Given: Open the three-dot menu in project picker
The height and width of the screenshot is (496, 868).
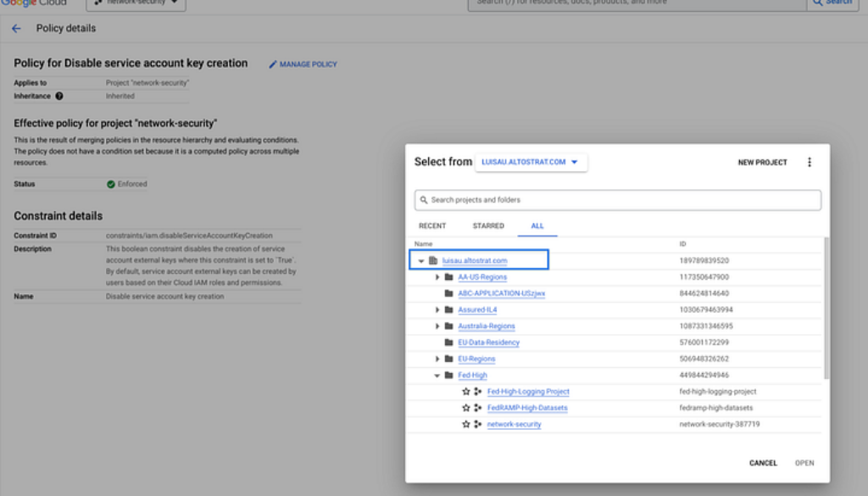Looking at the screenshot, I should pyautogui.click(x=809, y=163).
